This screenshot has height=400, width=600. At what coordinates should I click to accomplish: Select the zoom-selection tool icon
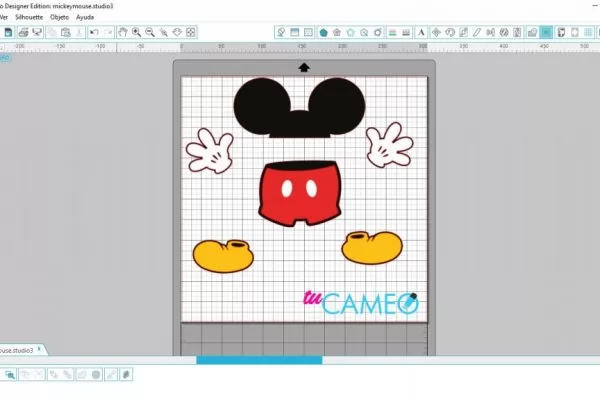[x=163, y=33]
